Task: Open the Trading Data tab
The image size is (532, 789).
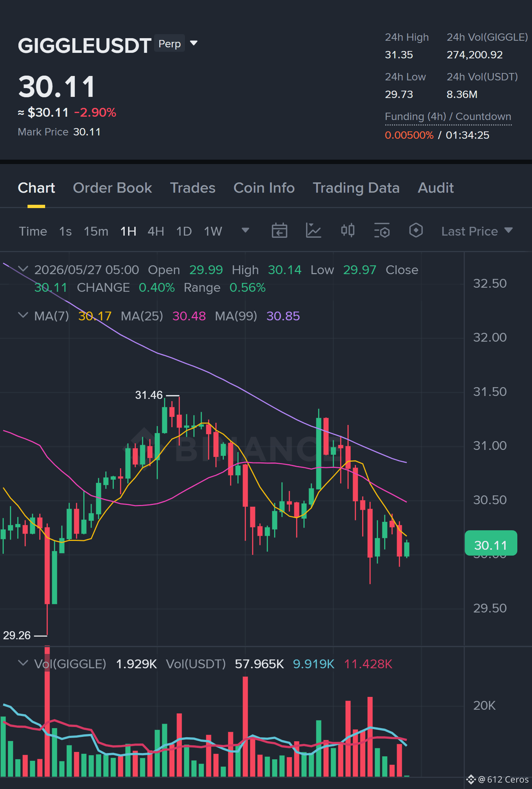Action: click(356, 188)
